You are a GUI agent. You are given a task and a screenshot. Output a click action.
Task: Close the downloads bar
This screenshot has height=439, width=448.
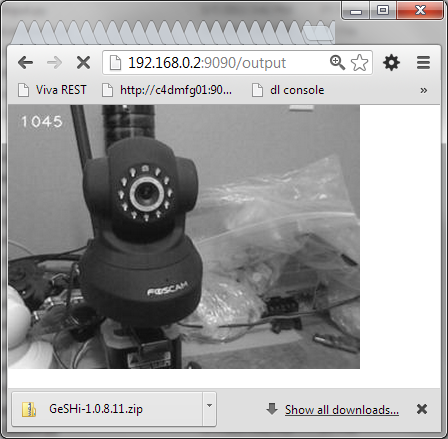coord(422,409)
